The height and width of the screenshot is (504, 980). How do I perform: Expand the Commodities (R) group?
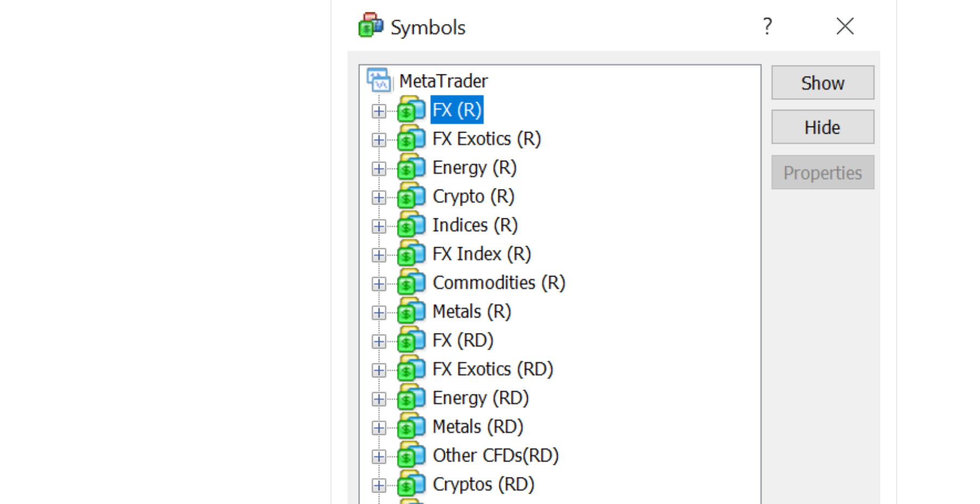click(x=379, y=284)
